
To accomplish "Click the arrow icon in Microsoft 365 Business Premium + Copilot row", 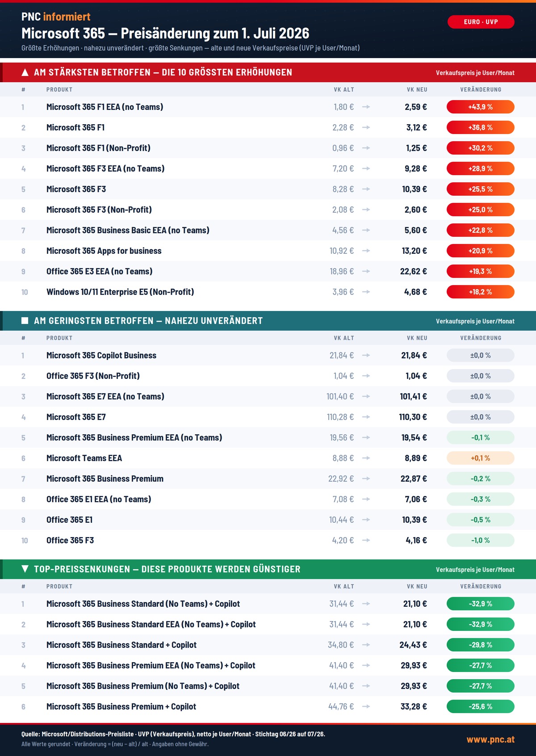I will tap(366, 706).
